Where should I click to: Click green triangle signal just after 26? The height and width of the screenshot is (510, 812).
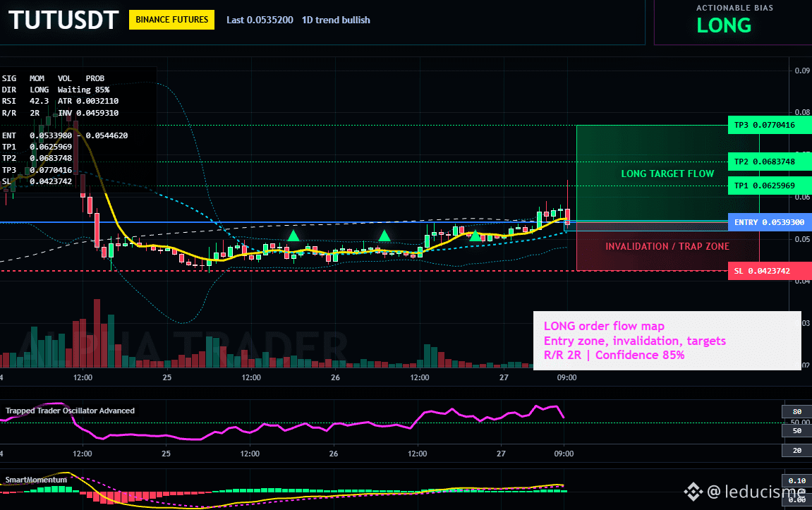384,236
